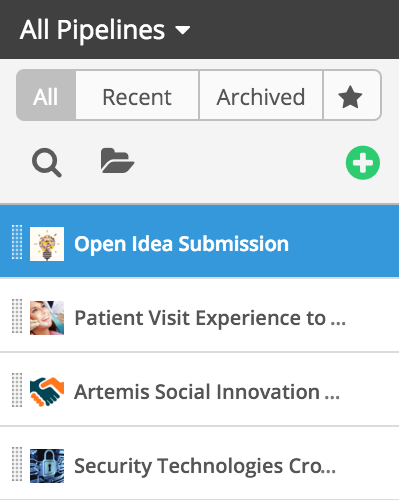Click the Patient Visit row drag handle
399x500 pixels.
(17, 316)
